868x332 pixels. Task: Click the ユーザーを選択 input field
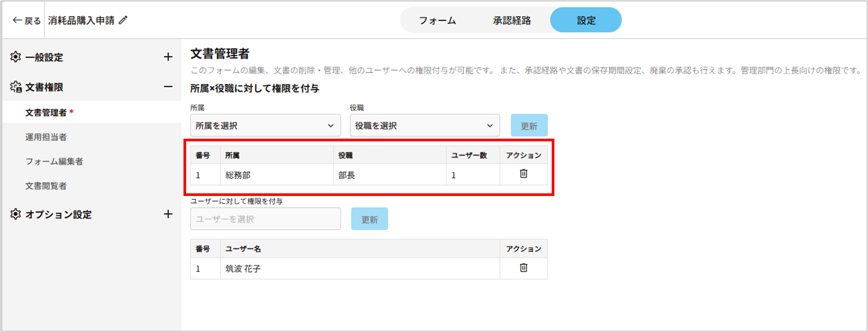(265, 219)
